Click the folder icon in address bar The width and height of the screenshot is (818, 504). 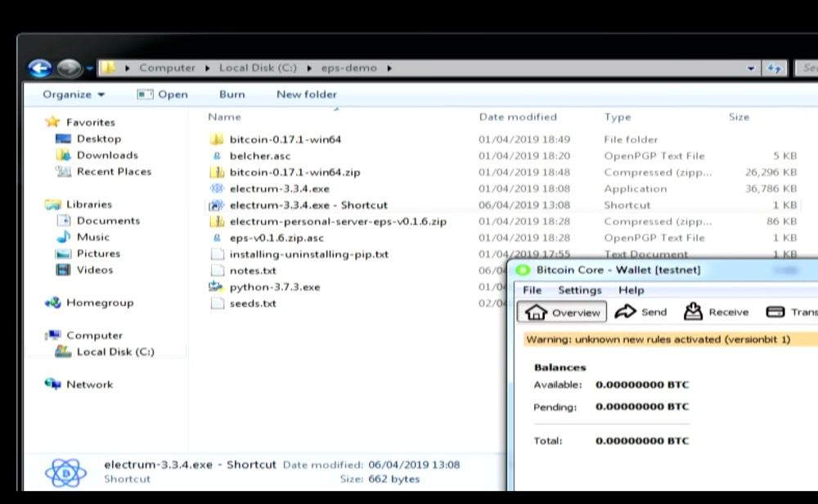click(108, 68)
